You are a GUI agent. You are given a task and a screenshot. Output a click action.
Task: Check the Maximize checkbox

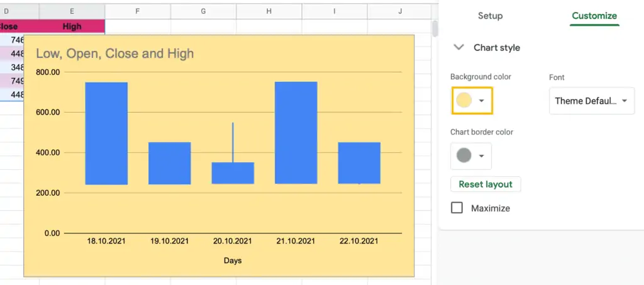click(x=457, y=208)
